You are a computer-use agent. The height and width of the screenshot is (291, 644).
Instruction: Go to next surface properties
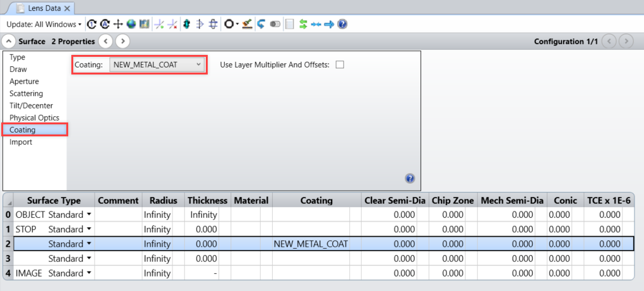coord(123,42)
